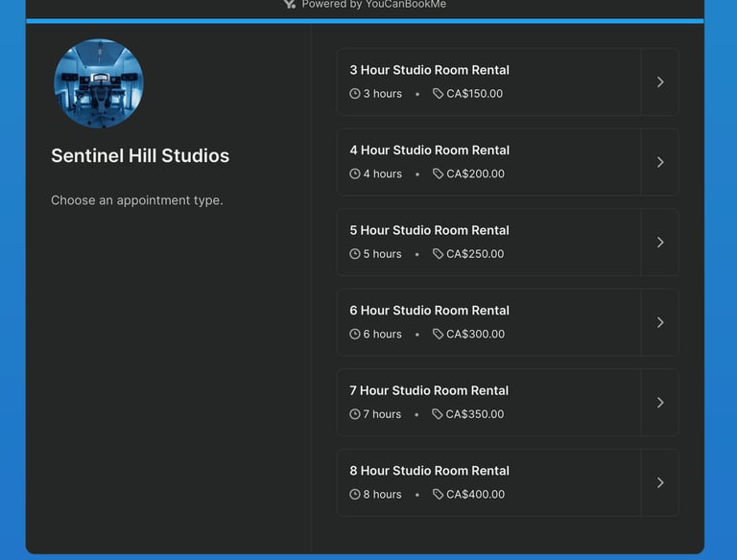The image size is (737, 560).
Task: Click the '4 hours' duration text
Action: coord(383,174)
